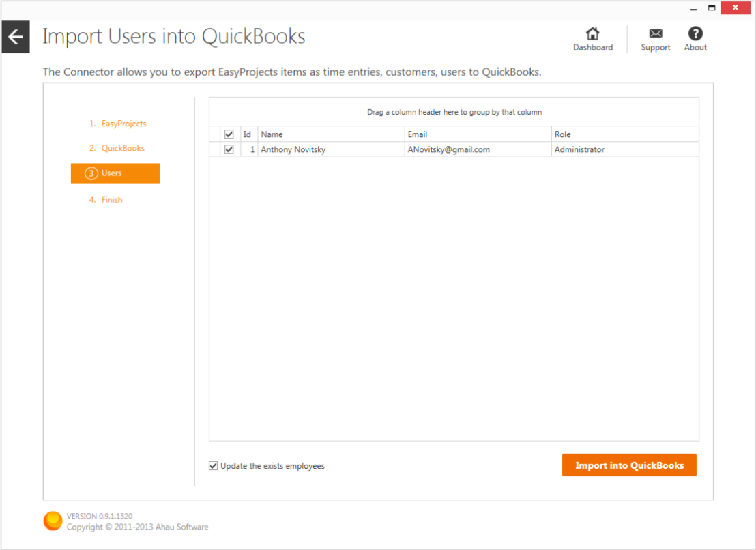Click the VERSION 0.9.1.1320 text

tap(100, 516)
